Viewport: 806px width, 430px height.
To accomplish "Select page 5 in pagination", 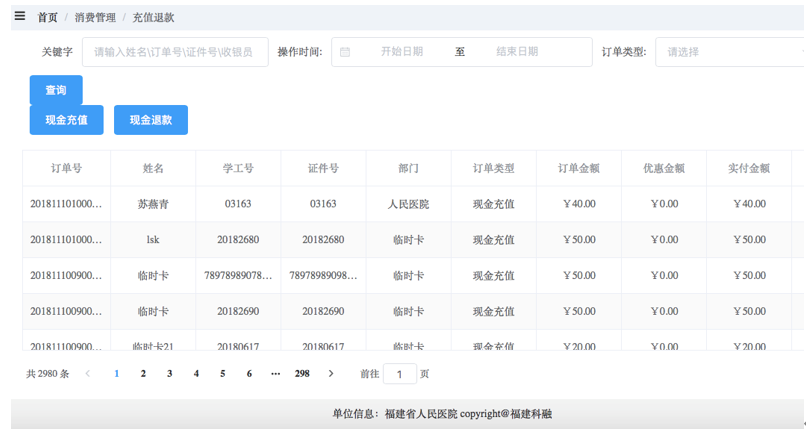I will point(223,373).
